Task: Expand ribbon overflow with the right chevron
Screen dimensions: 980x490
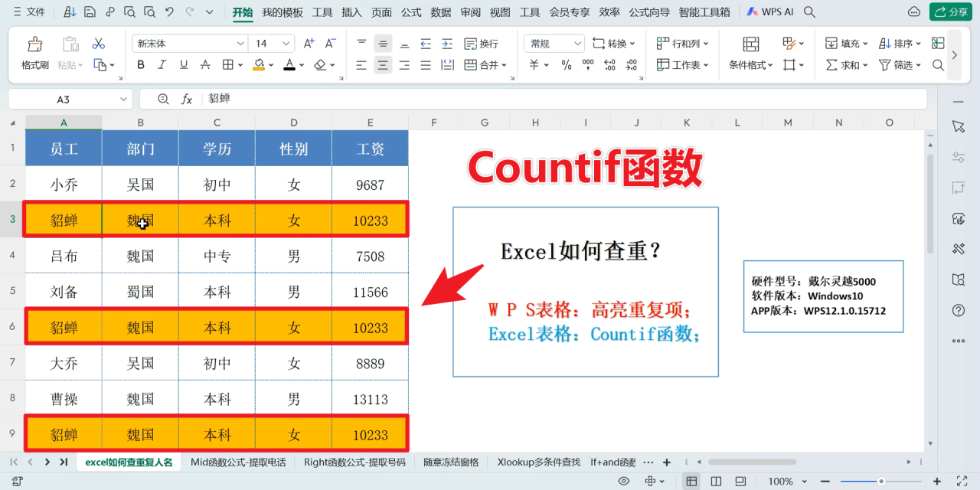Action: tap(955, 54)
